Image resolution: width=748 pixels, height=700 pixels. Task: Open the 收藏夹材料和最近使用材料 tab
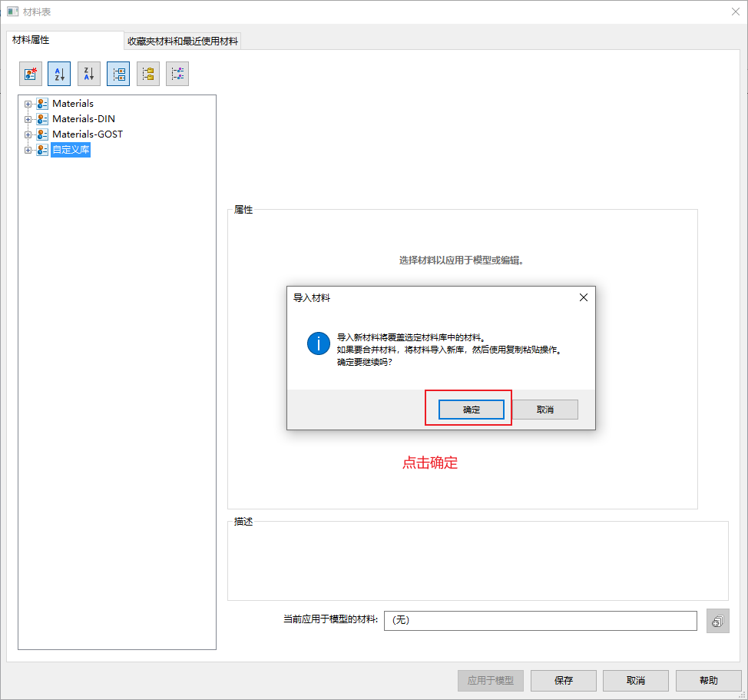point(183,41)
